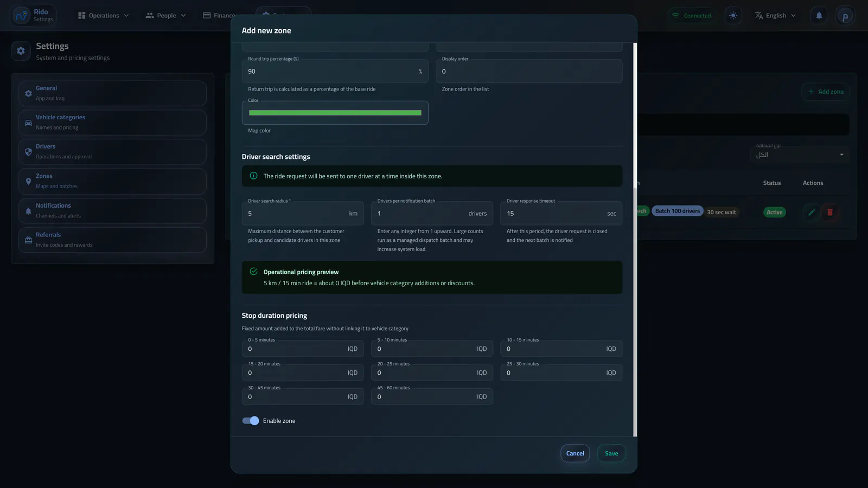The width and height of the screenshot is (868, 488).
Task: Open the notifications bell icon
Action: [819, 16]
